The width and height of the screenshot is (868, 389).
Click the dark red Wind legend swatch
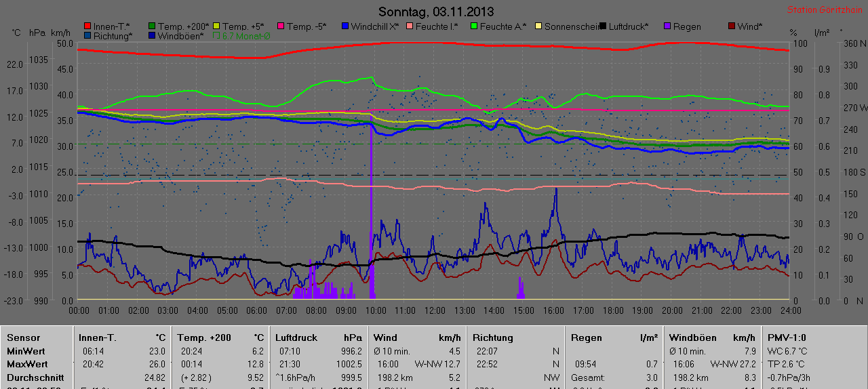[731, 26]
